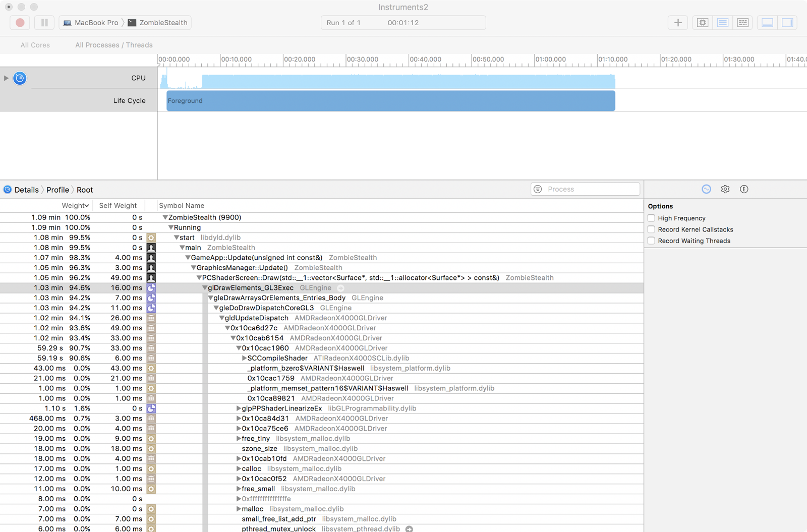
Task: Pause the recording
Action: coord(44,23)
